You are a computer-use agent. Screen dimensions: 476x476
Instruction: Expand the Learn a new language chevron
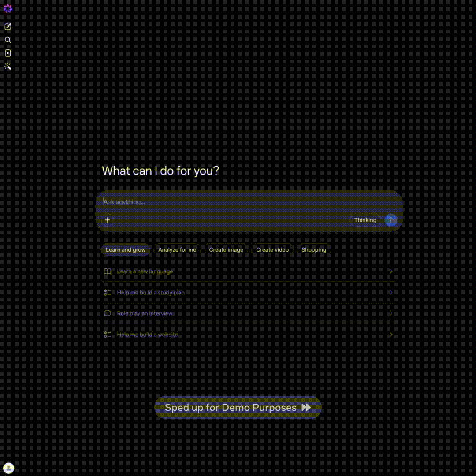(391, 271)
